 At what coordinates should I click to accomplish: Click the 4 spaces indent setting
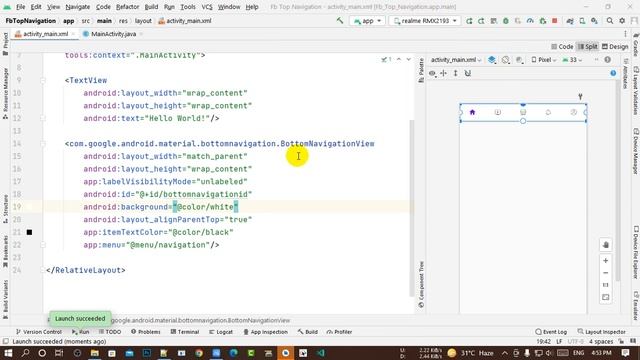[601, 342]
